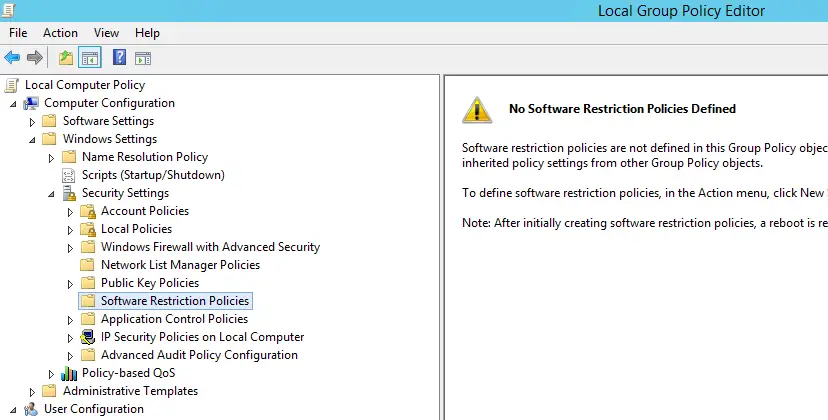
Task: Click the Up one level folder icon
Action: click(x=65, y=58)
